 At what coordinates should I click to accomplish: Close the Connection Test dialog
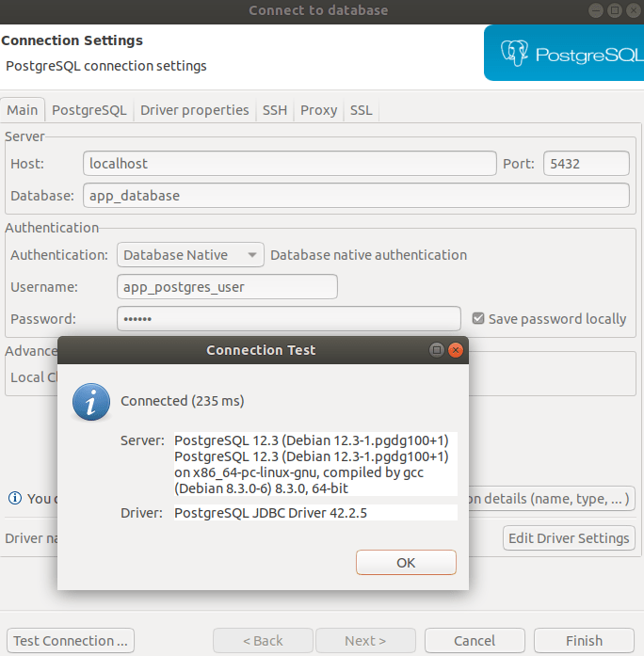[x=456, y=350]
